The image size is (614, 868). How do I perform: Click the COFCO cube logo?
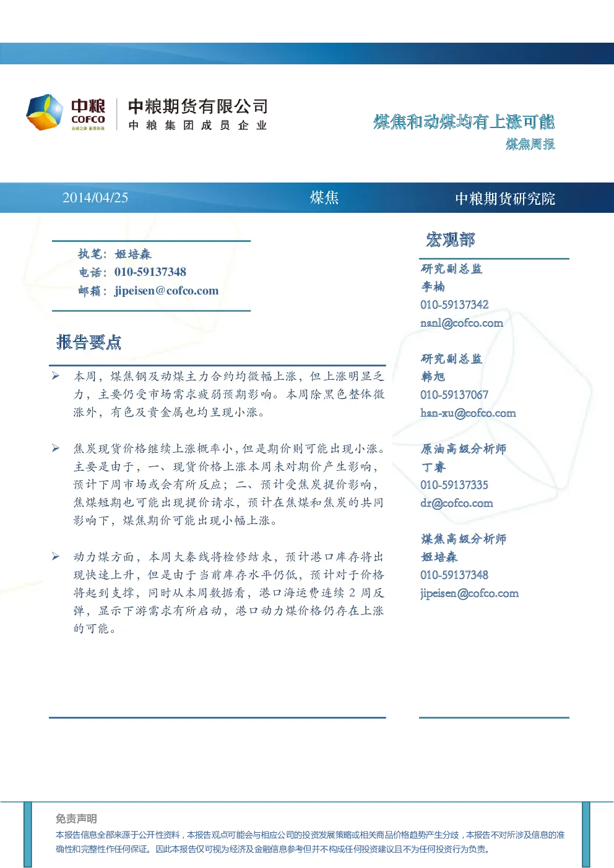[x=44, y=112]
